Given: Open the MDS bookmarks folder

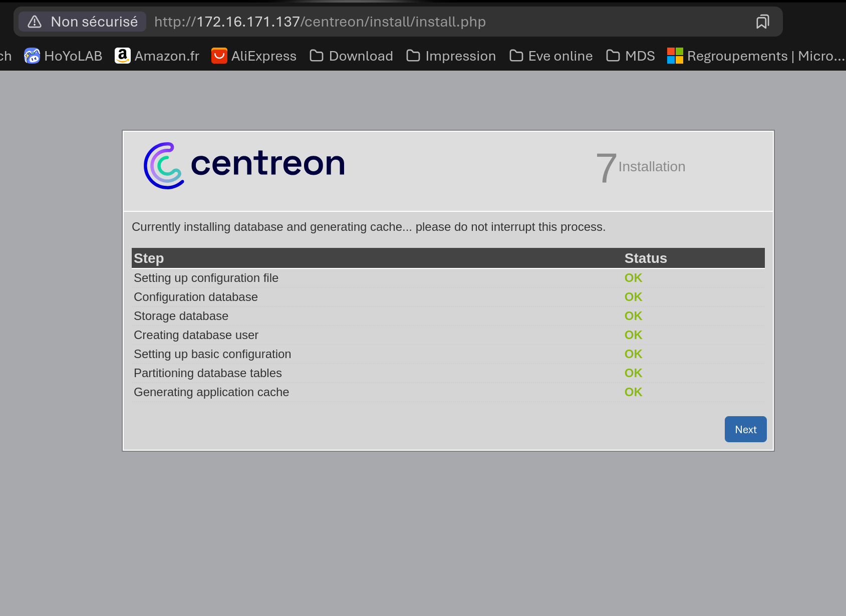Looking at the screenshot, I should point(631,56).
